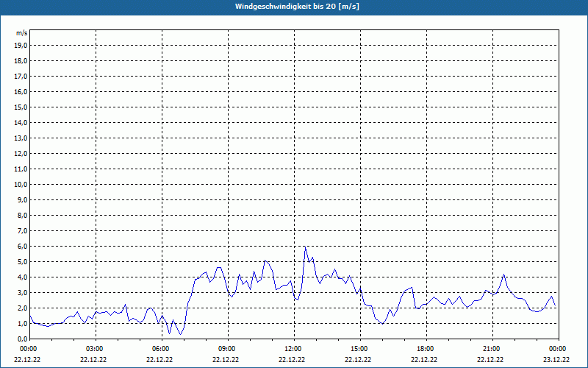588x368 pixels.
Task: Select the 8,0 y-axis label
Action: [22, 215]
